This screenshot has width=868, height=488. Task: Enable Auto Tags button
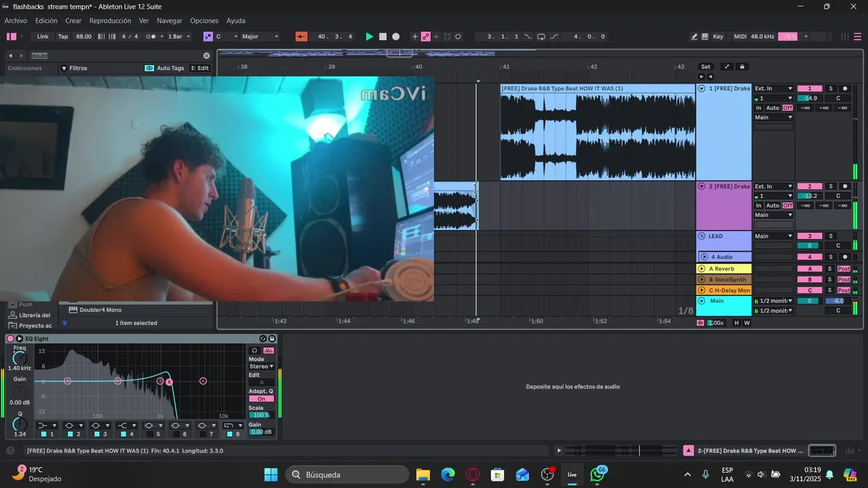[165, 68]
